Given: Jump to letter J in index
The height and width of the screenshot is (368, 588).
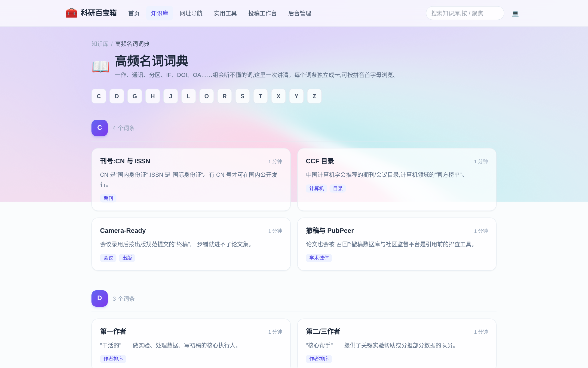Looking at the screenshot, I should coord(171,96).
